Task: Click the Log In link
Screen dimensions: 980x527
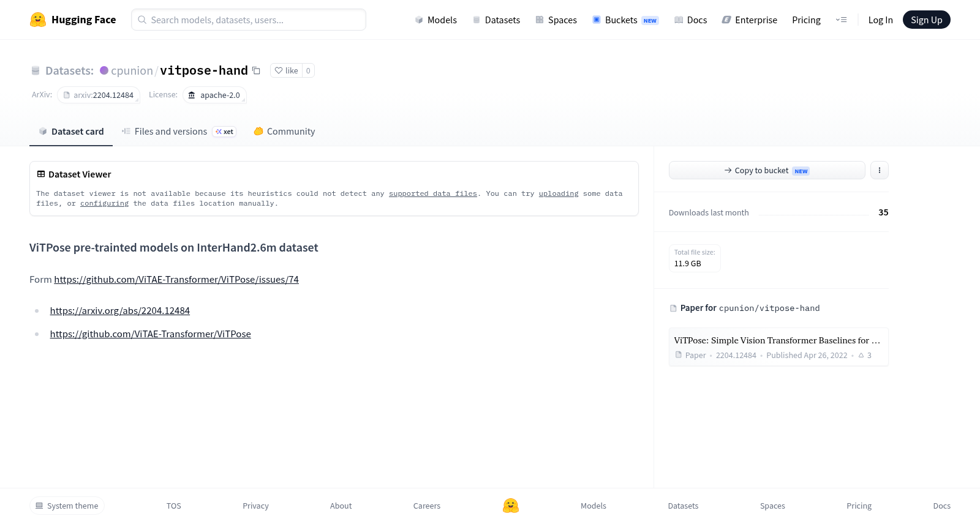Action: click(880, 20)
